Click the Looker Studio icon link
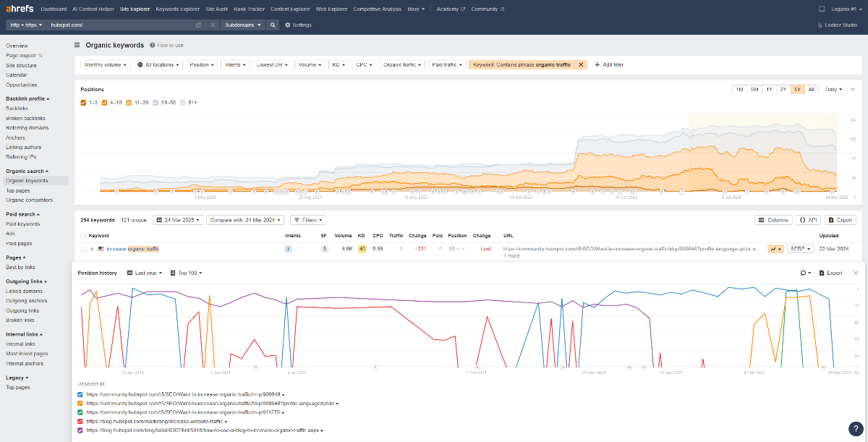The height and width of the screenshot is (442, 868). [836, 25]
